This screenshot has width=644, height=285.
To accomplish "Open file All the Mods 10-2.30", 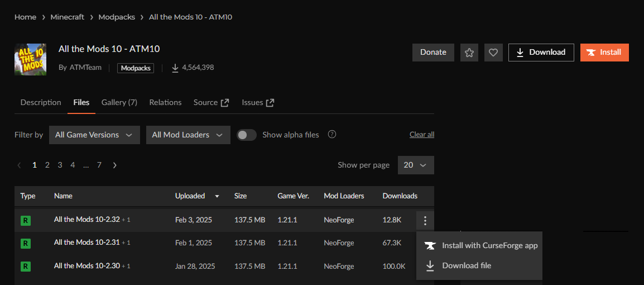I will pos(87,266).
